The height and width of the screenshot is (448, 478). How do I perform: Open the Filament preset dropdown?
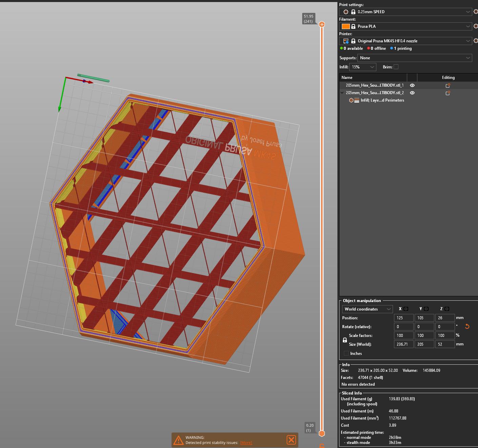pyautogui.click(x=406, y=26)
